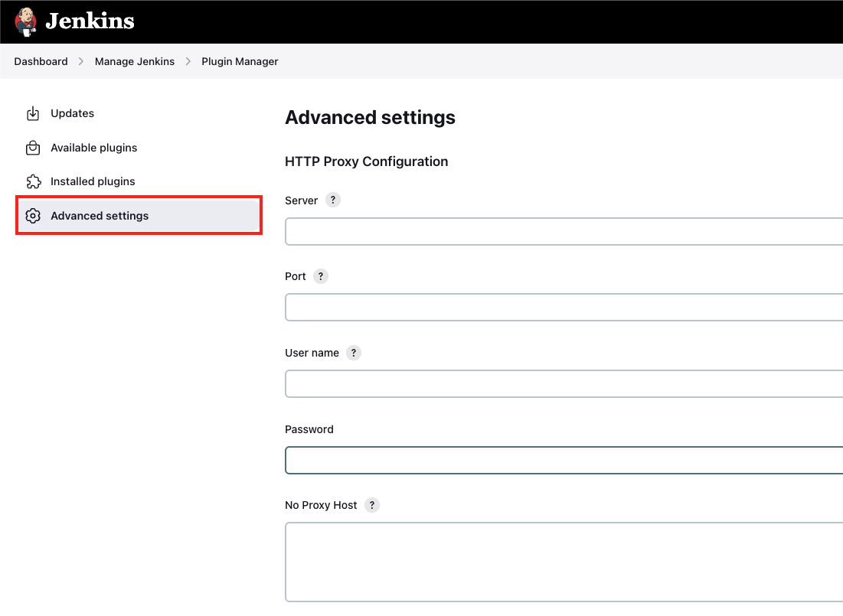Open the Port field help icon
Viewport: 843px width, 616px height.
(320, 276)
